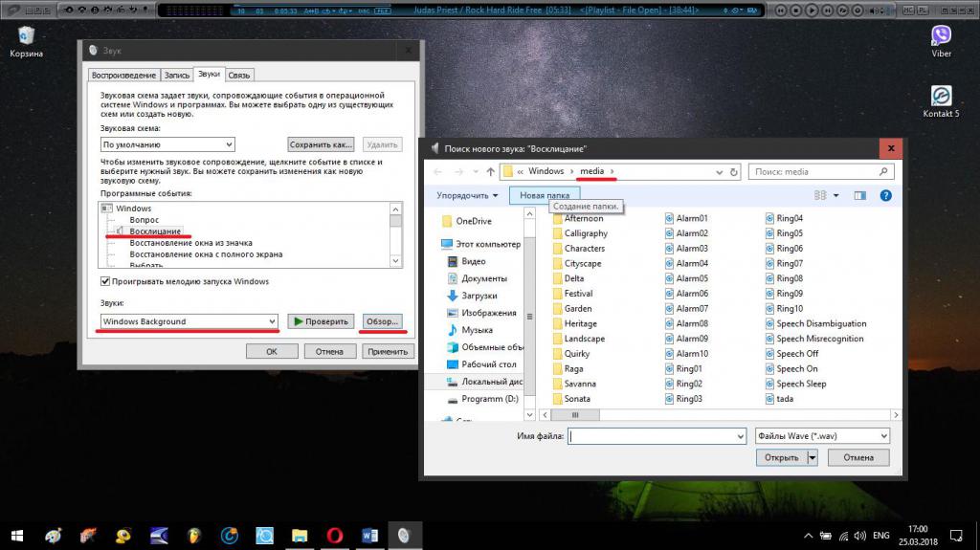Screen dimensions: 980x550
Task: Open the notification center in the taskbar
Action: coord(956,536)
